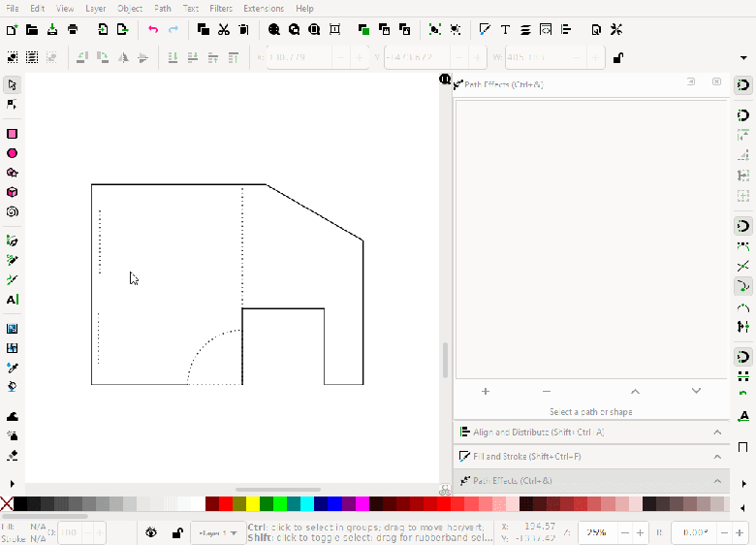Click the zoom percentage input field
This screenshot has height=545, width=756.
tap(596, 532)
